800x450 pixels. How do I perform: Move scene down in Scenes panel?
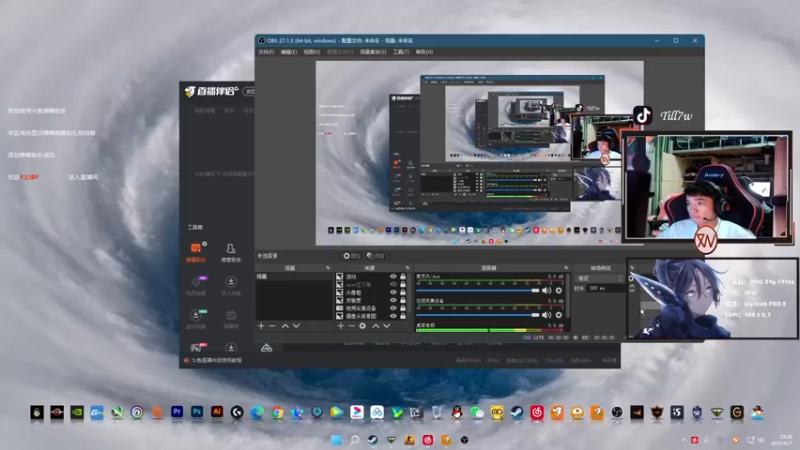coord(296,326)
